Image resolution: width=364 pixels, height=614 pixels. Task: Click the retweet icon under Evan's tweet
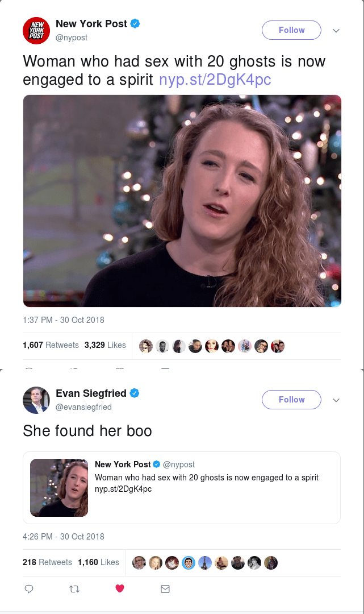coord(74,589)
